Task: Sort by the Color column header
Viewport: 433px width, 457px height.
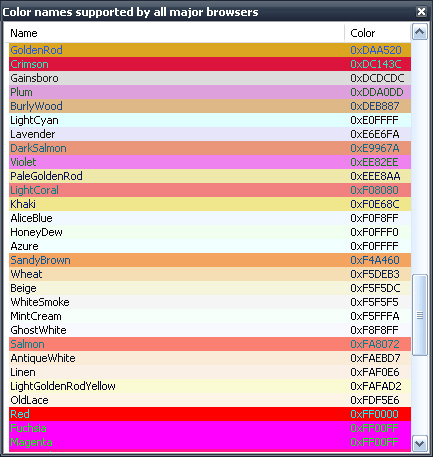Action: (x=378, y=33)
